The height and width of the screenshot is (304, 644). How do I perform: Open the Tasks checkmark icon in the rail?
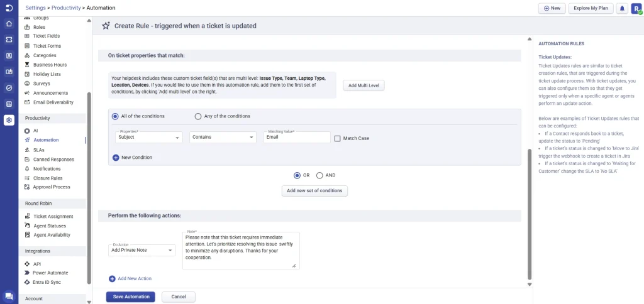9,88
